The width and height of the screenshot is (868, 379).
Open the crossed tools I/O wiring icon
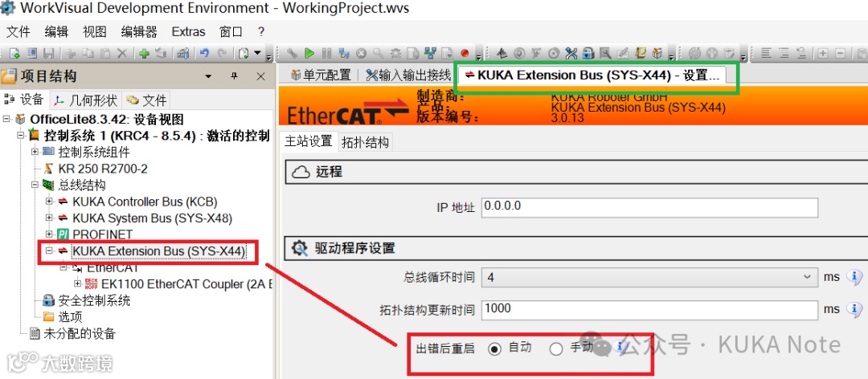point(571,54)
